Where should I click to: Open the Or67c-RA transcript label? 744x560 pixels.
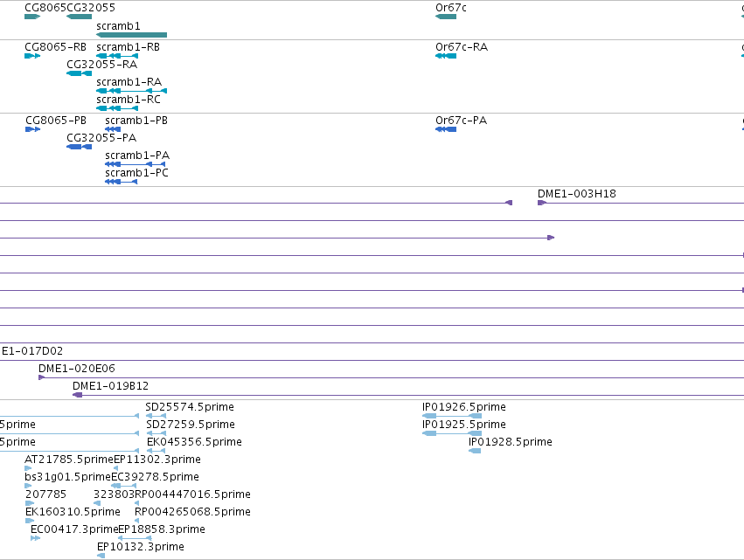coord(462,47)
